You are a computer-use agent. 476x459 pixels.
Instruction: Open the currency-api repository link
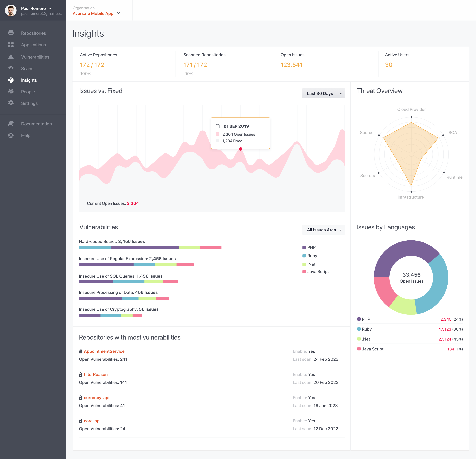(96, 398)
